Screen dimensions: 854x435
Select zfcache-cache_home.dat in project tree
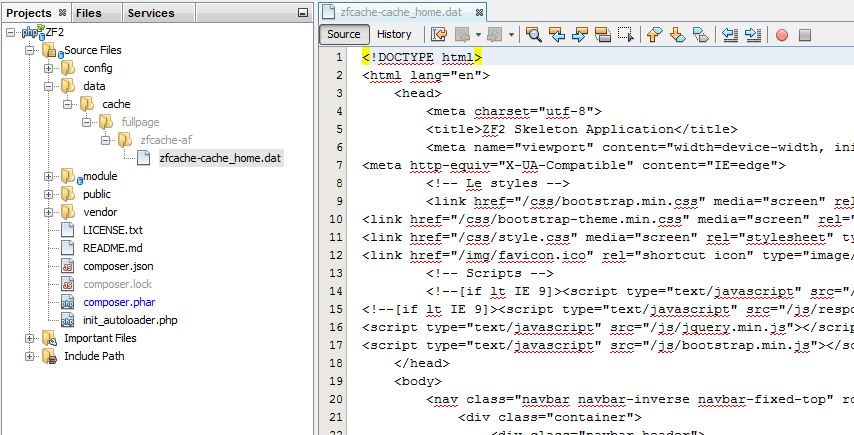[221, 158]
